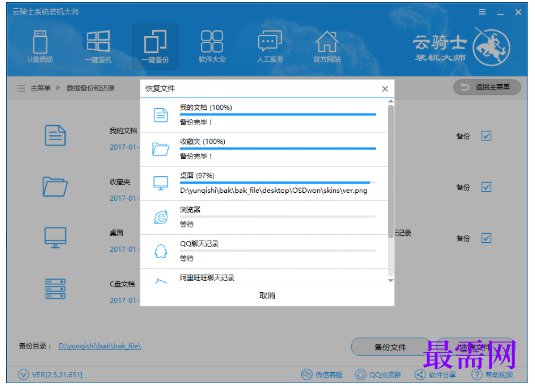Viewport: 535px width, 386px height.
Task: Close the 恢复文件 dialog
Action: tap(385, 89)
